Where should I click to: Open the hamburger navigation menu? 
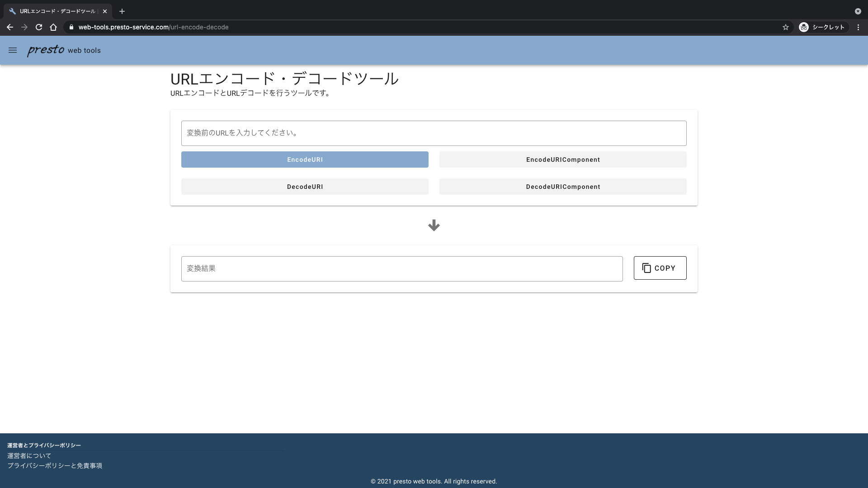[x=12, y=50]
